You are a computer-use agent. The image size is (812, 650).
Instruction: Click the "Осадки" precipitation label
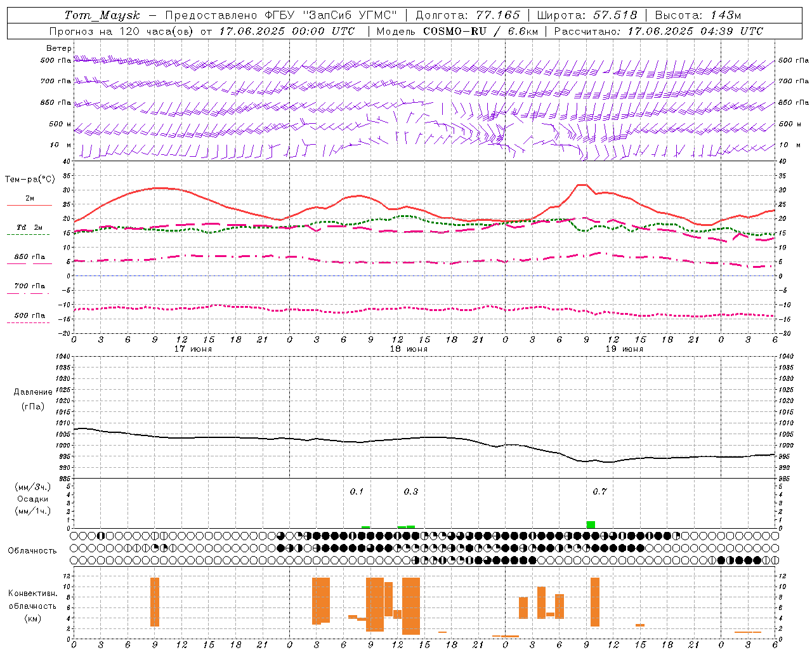pos(33,499)
